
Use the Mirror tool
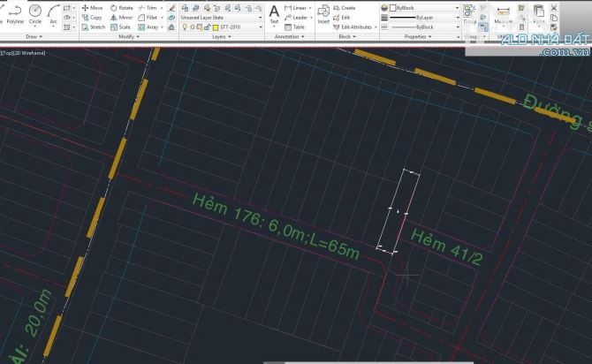click(x=121, y=17)
